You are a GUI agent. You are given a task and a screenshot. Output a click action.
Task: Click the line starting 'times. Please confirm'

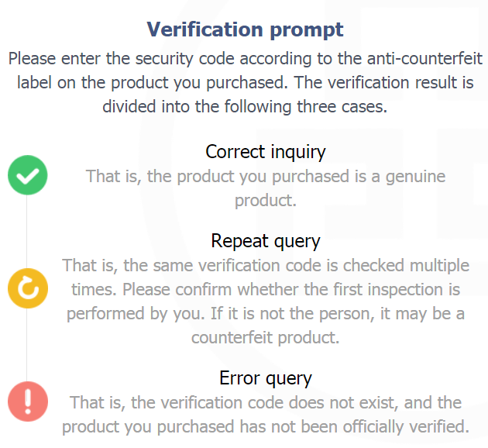266,290
